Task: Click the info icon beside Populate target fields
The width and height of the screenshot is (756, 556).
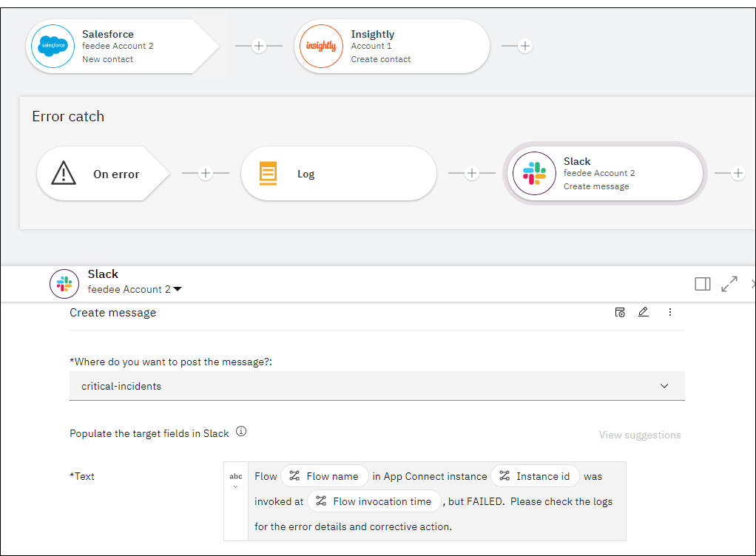Action: click(241, 431)
